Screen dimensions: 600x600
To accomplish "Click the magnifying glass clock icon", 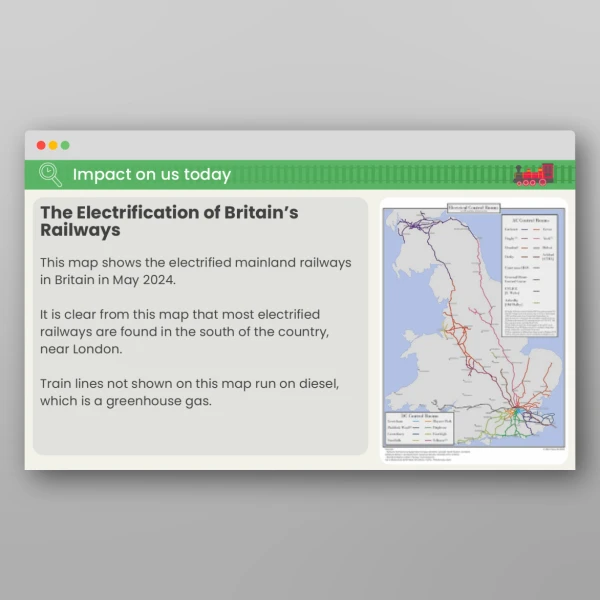I will (x=50, y=175).
